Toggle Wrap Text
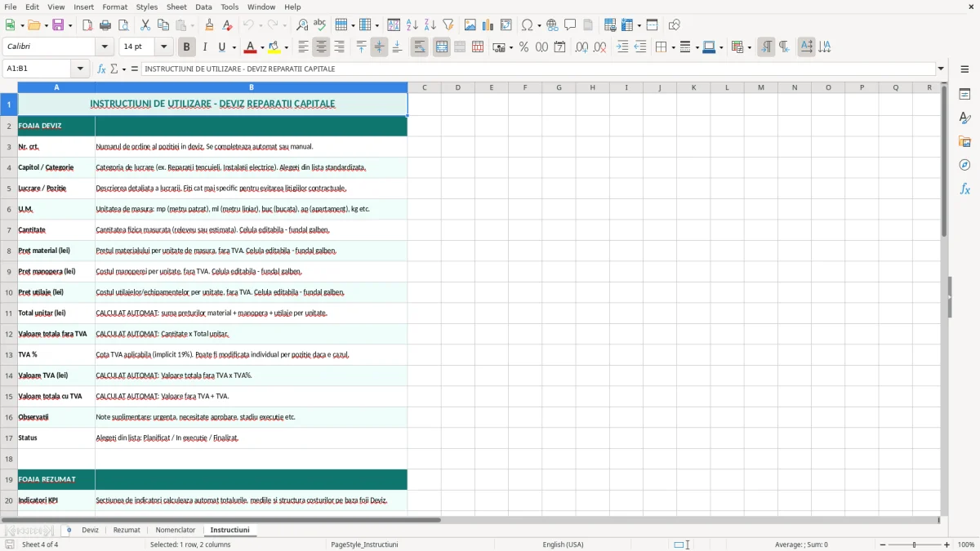Screen dimensions: 980x551 tap(420, 47)
